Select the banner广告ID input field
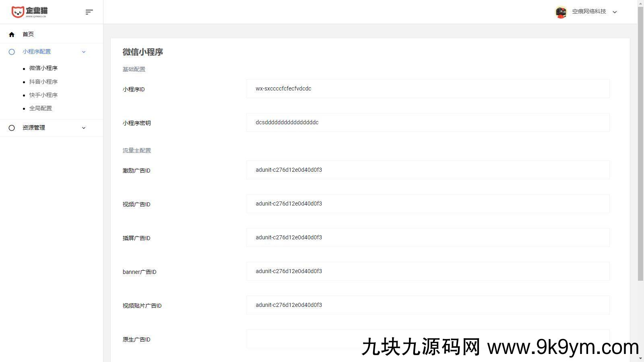 coord(427,271)
